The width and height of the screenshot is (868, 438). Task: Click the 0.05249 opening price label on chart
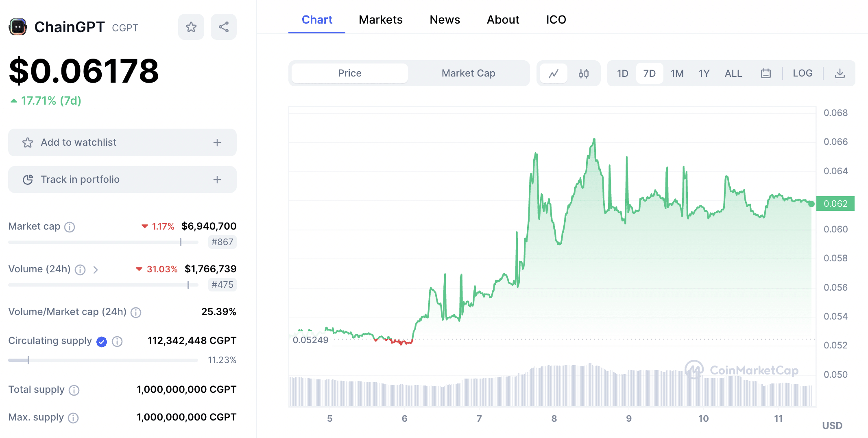pos(310,340)
